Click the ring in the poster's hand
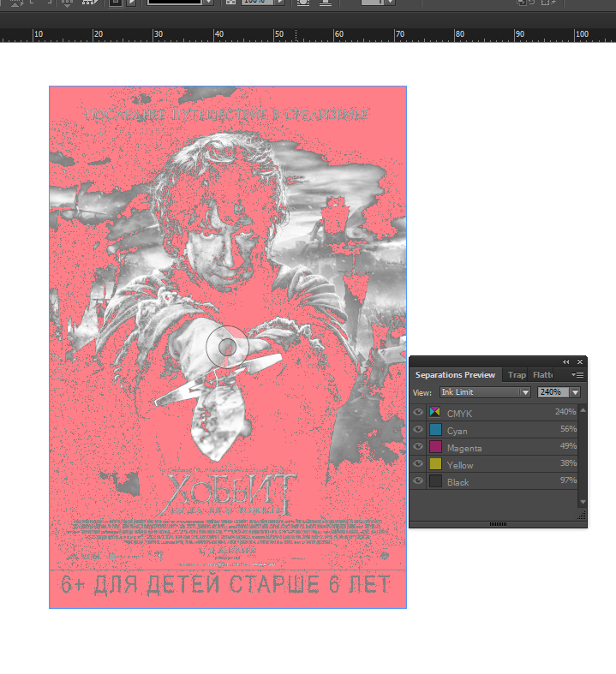This screenshot has width=616, height=674. 227,347
